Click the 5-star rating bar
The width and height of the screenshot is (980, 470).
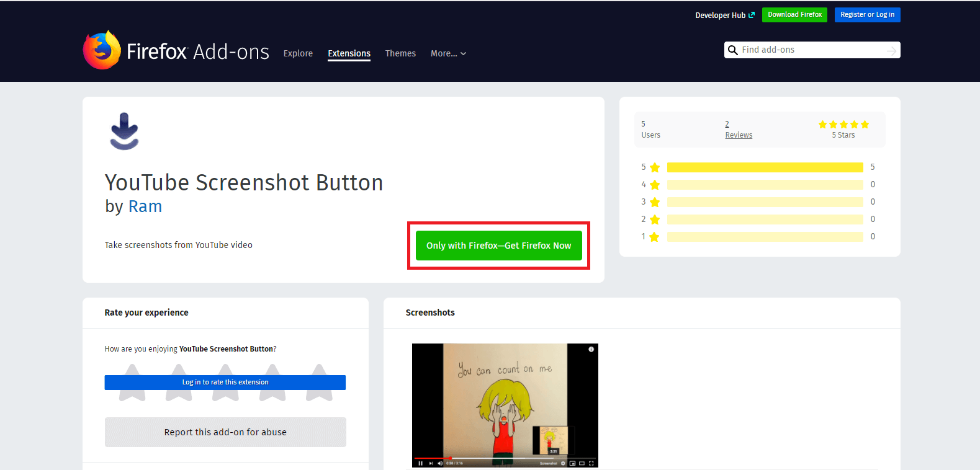pos(765,167)
